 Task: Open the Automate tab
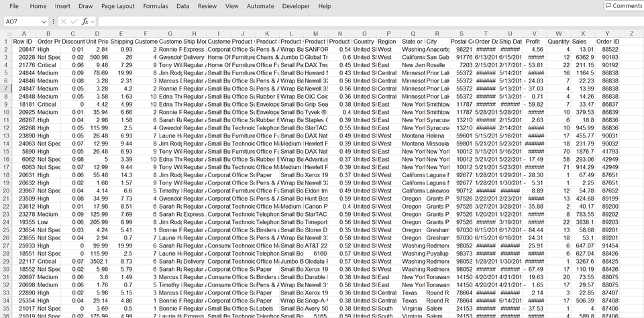(x=260, y=6)
